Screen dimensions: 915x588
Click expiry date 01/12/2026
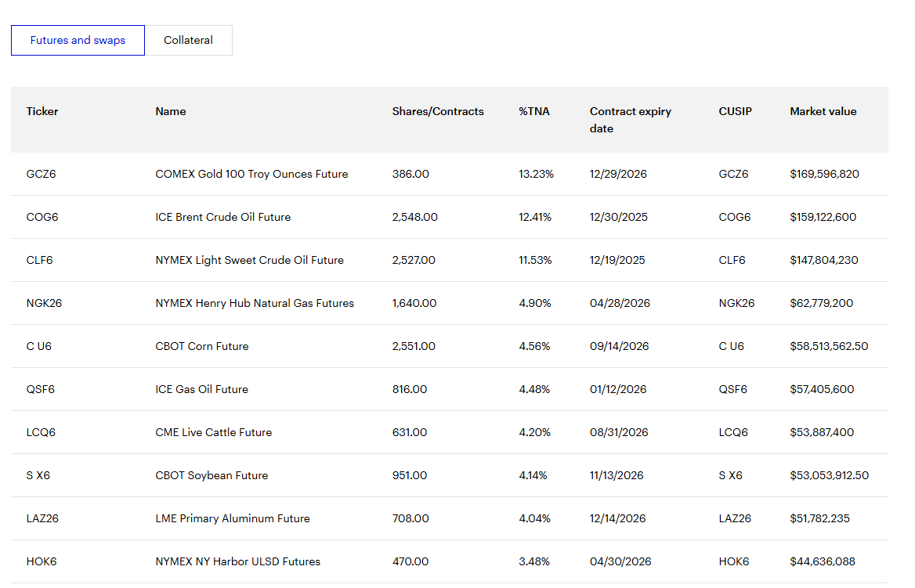pos(618,390)
